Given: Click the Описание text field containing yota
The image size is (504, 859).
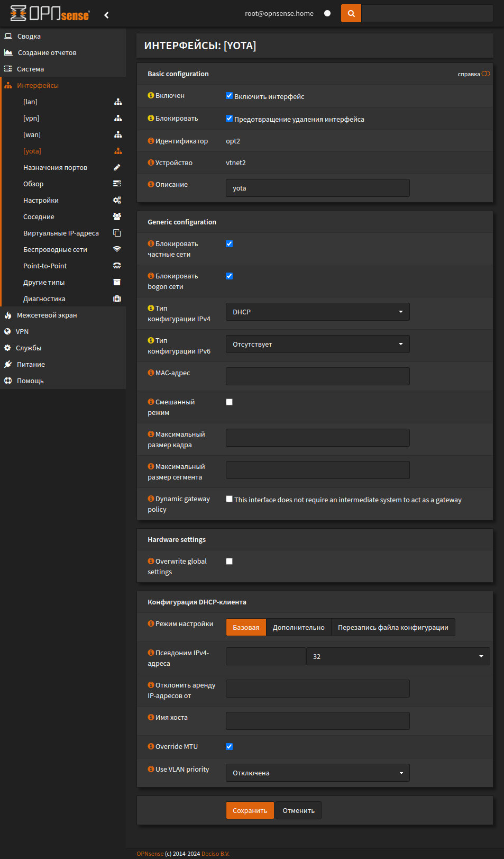Looking at the screenshot, I should point(317,188).
